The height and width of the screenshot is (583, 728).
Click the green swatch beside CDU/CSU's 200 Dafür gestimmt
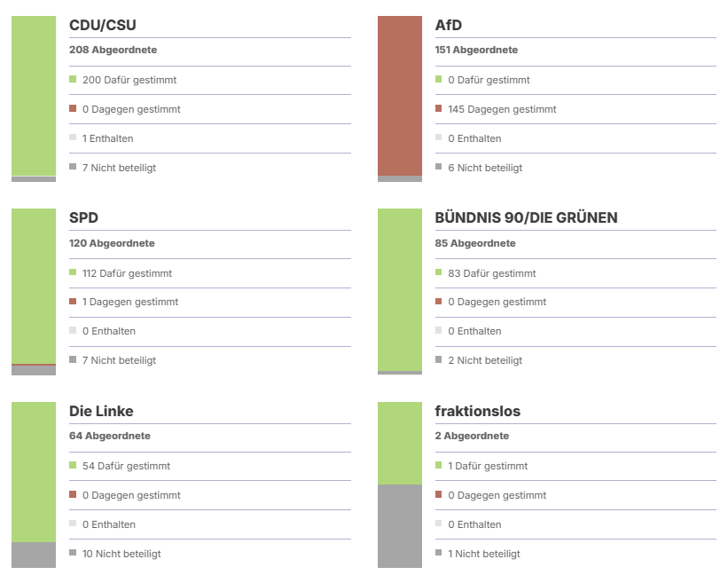(73, 80)
